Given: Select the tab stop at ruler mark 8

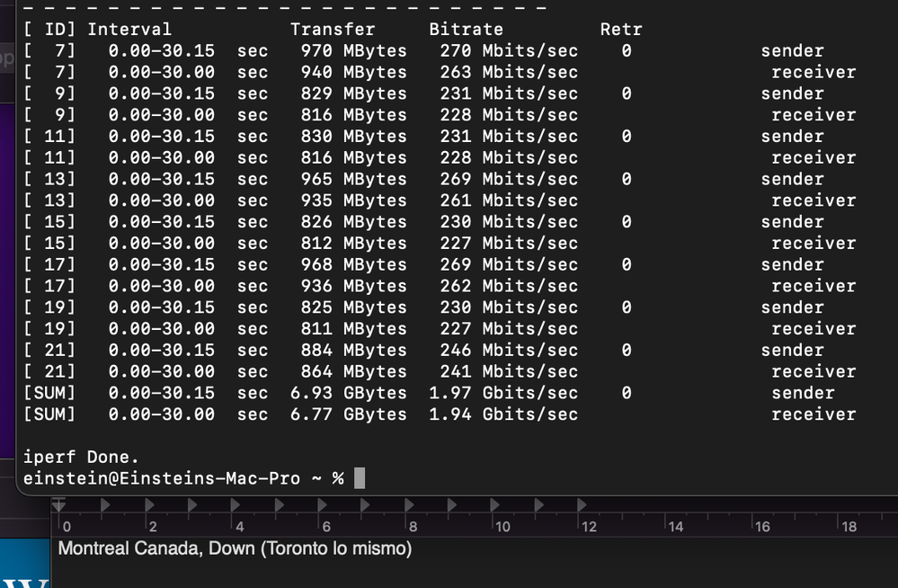Looking at the screenshot, I should 407,506.
